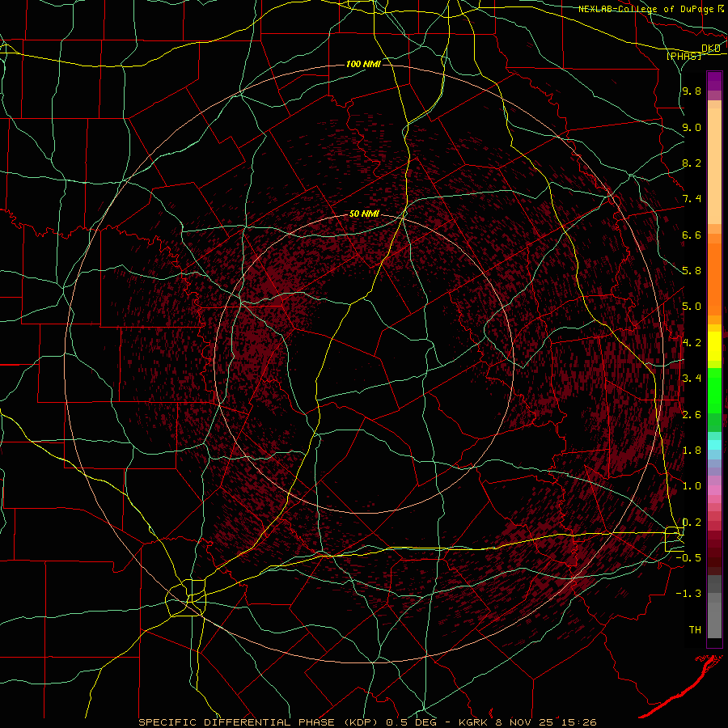Click the 2.6 color scale value
Viewport: 728px width, 728px height.
point(692,415)
